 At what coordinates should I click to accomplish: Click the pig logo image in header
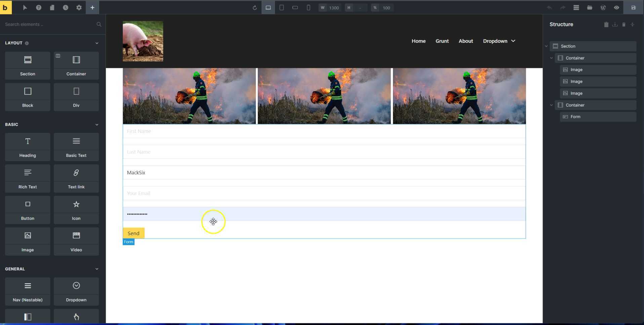(143, 41)
